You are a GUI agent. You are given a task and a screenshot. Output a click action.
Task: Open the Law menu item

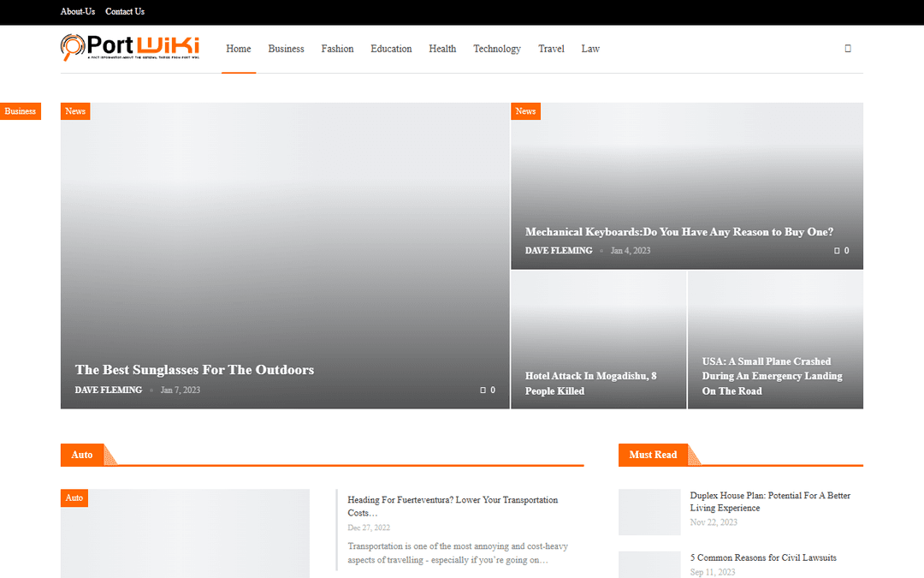[590, 49]
